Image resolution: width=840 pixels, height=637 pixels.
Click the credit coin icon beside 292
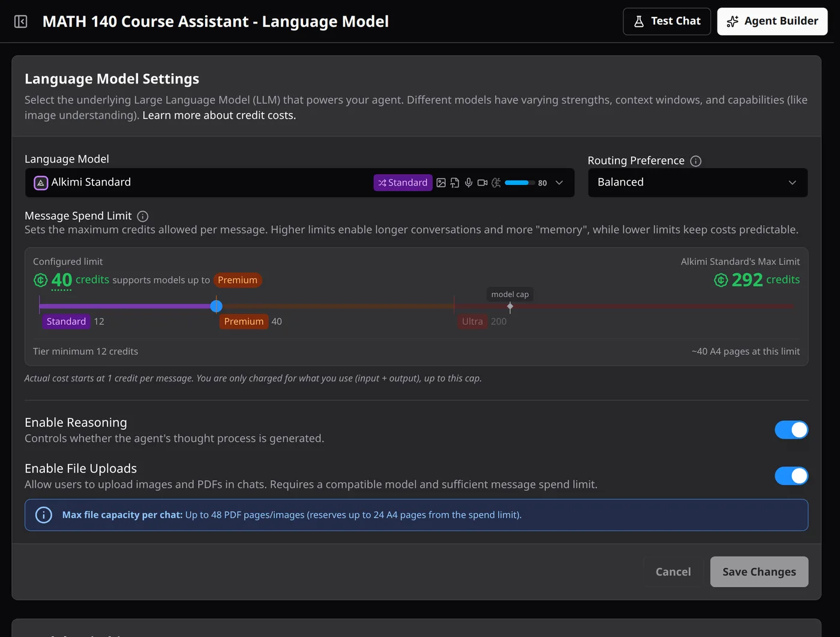click(721, 280)
